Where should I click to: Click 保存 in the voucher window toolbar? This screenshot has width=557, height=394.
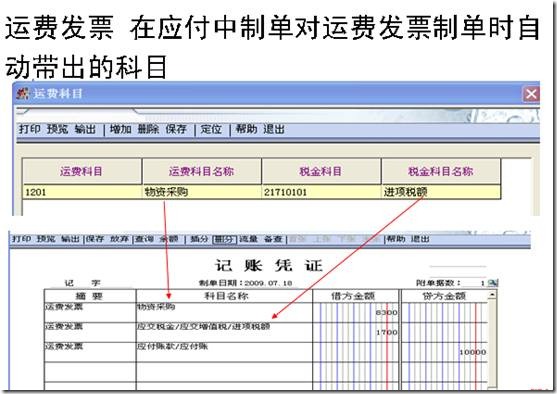point(95,239)
